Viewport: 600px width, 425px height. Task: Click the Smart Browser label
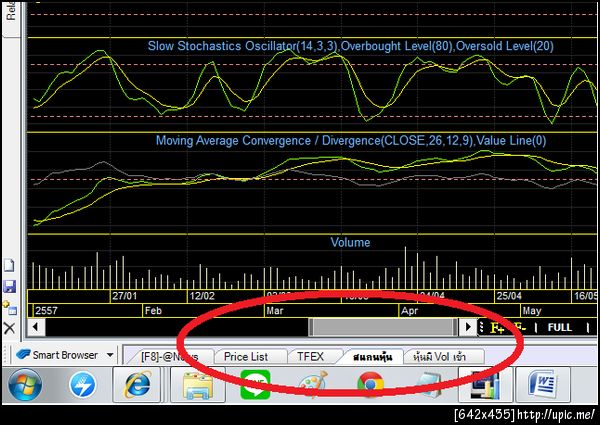pos(65,355)
